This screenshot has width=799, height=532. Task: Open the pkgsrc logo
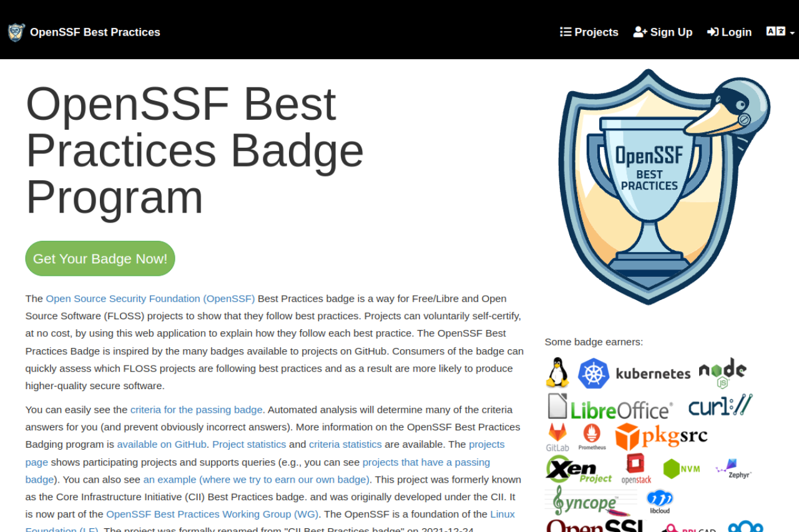[661, 437]
